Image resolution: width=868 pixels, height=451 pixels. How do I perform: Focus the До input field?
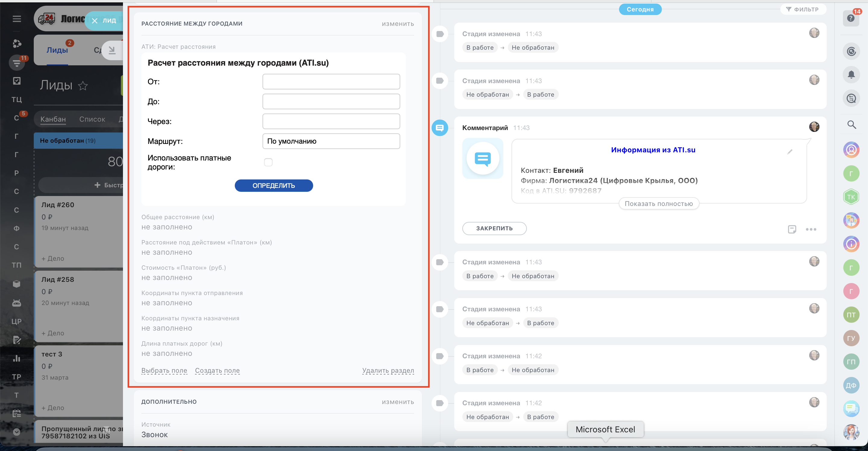[x=331, y=101]
